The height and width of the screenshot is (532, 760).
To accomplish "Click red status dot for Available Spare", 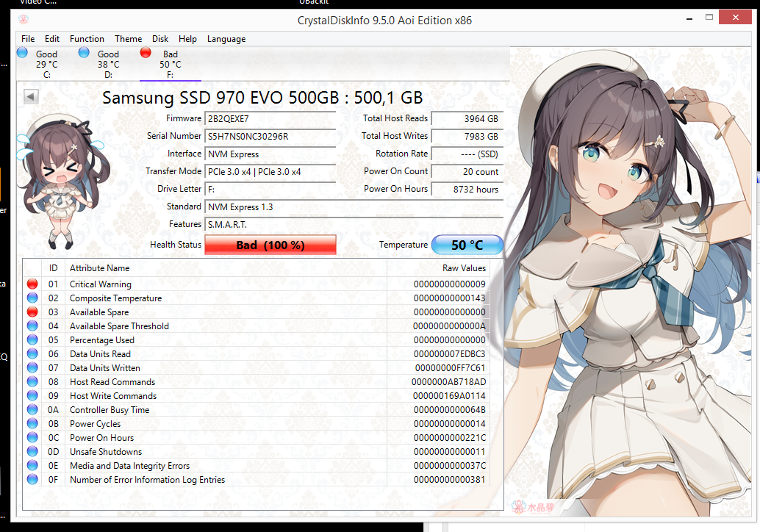I will click(32, 312).
